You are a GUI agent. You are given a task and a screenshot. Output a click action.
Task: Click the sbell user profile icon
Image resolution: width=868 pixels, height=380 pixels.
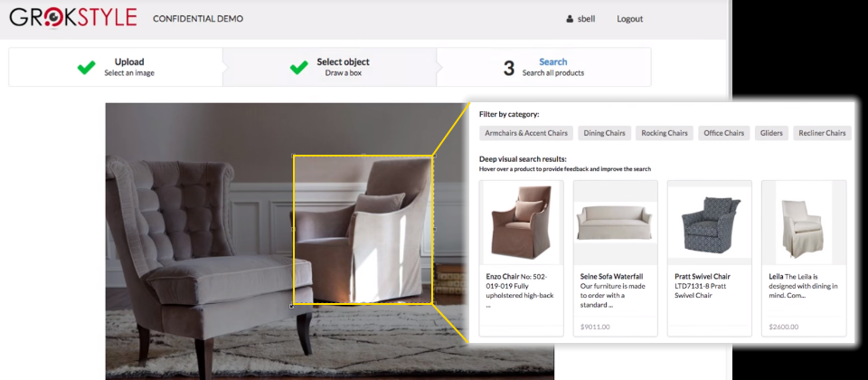coord(570,19)
